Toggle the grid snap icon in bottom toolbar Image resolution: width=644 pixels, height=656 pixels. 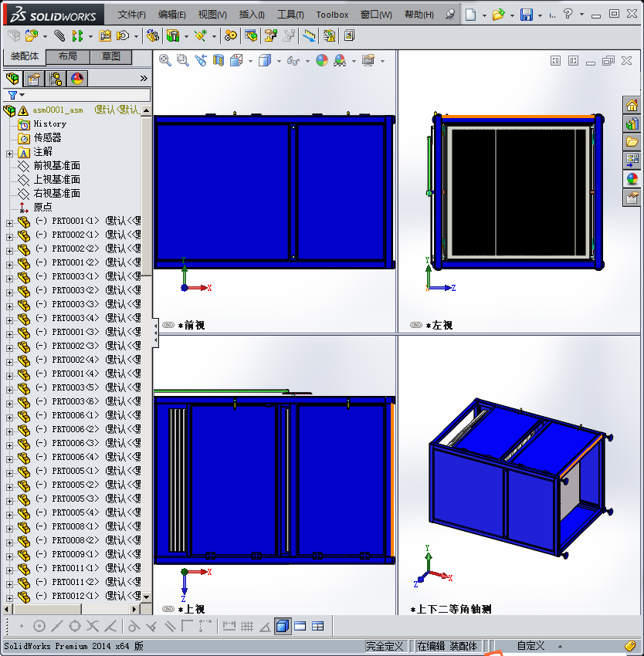[x=247, y=627]
